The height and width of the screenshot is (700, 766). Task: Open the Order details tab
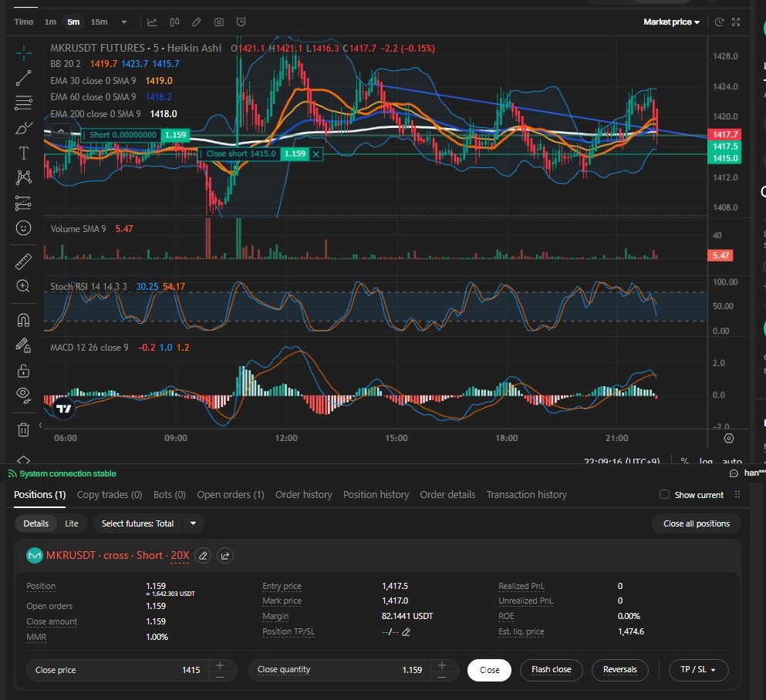447,494
